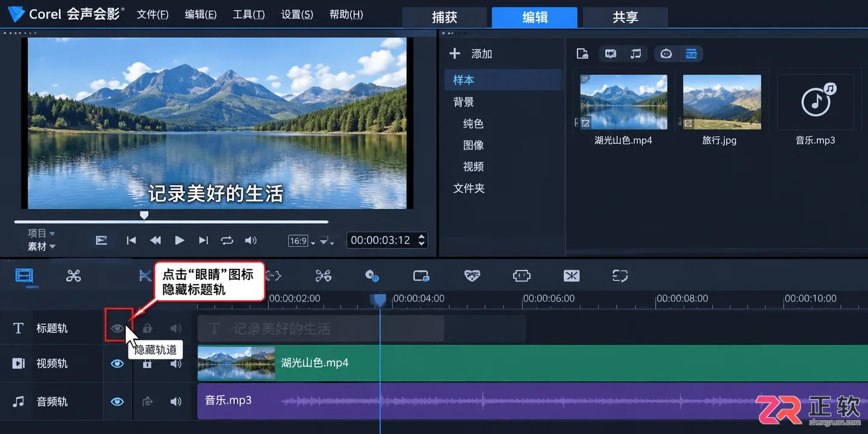
Task: Click the Corel VideoStudio logo icon
Action: (x=16, y=14)
